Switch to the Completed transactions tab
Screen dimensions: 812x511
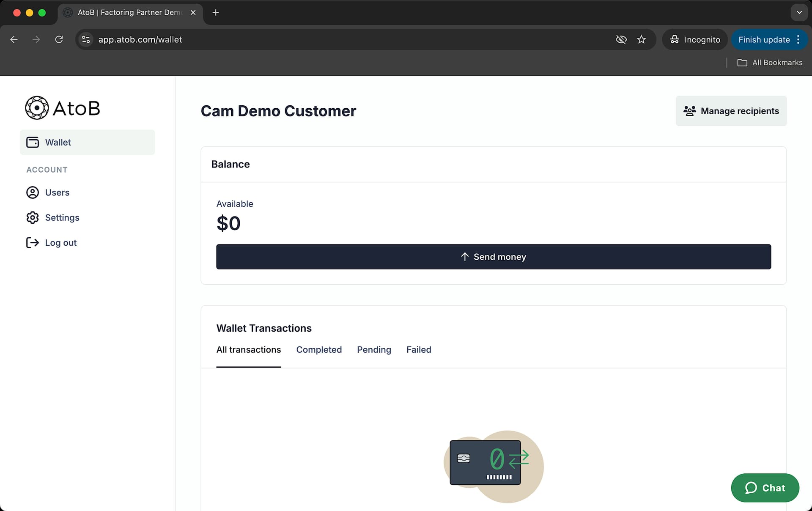(x=319, y=350)
